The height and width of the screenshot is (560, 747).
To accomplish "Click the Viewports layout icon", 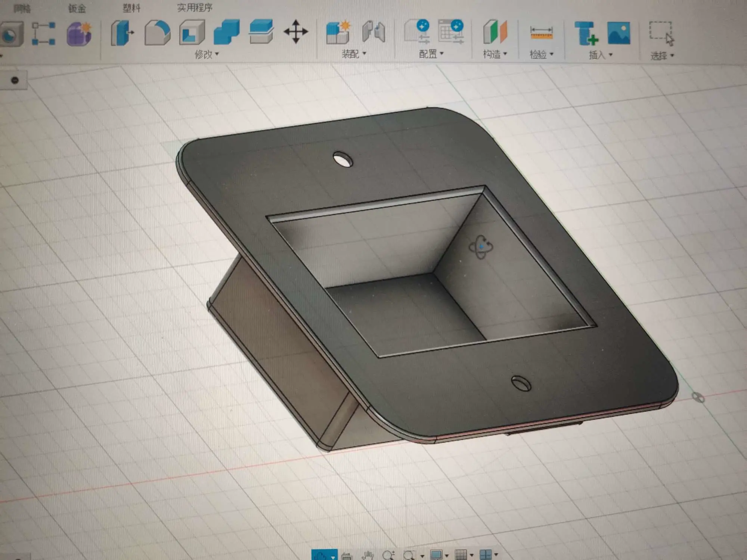I will [486, 555].
